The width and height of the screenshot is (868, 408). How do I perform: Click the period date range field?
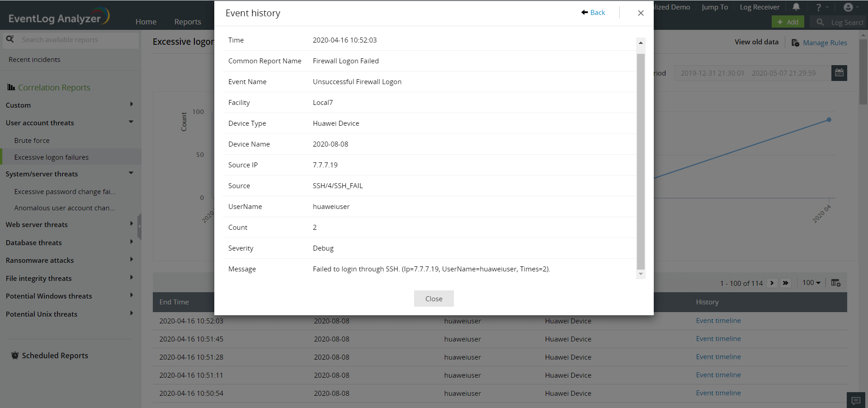pos(753,73)
